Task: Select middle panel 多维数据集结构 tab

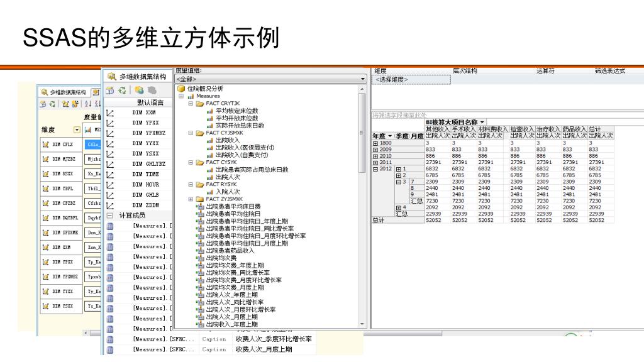Action: pos(138,77)
